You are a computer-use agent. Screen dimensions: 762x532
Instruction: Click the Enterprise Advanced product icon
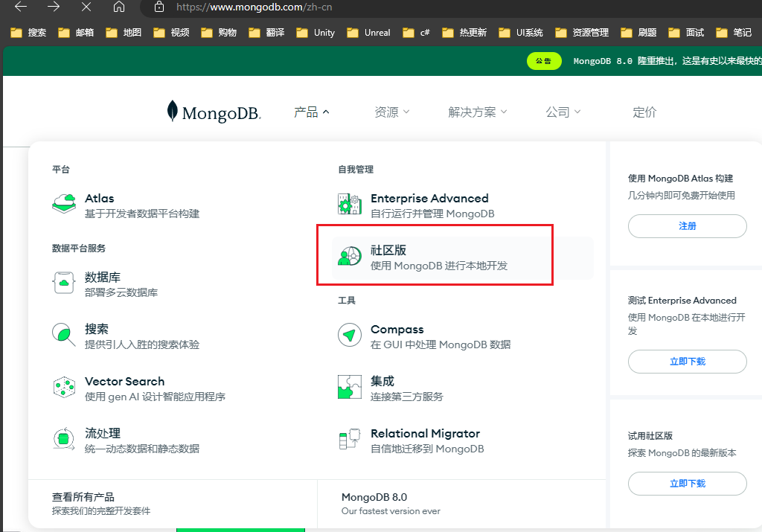[350, 205]
